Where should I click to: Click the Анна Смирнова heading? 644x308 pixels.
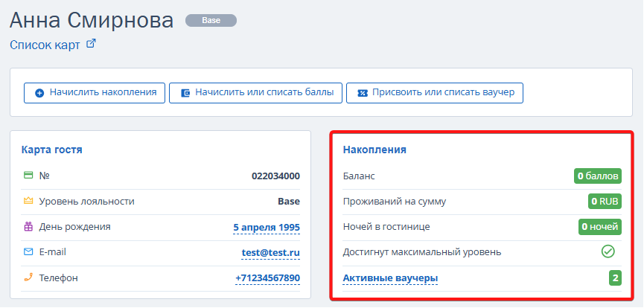pyautogui.click(x=92, y=20)
